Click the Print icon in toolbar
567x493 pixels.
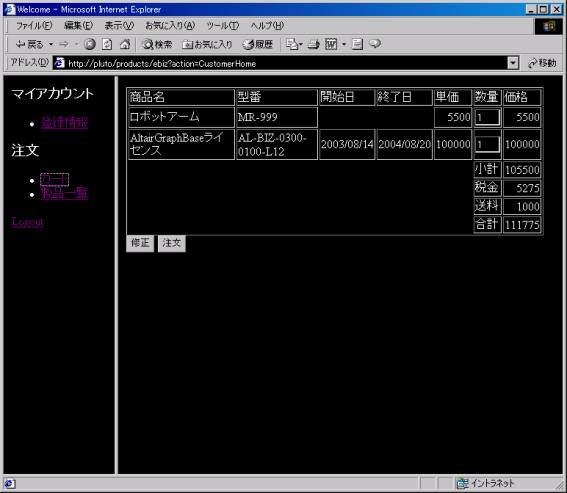(x=314, y=44)
